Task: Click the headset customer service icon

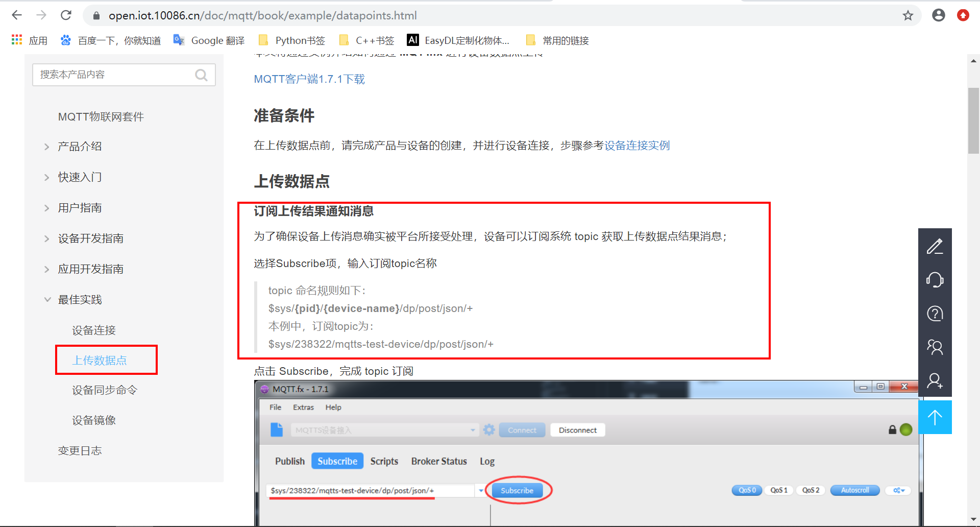Action: pos(935,280)
